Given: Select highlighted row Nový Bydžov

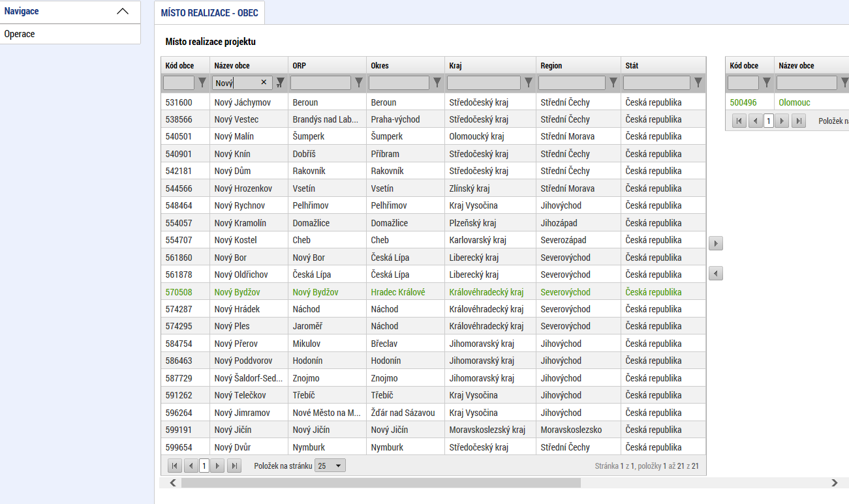Looking at the screenshot, I should click(x=433, y=292).
